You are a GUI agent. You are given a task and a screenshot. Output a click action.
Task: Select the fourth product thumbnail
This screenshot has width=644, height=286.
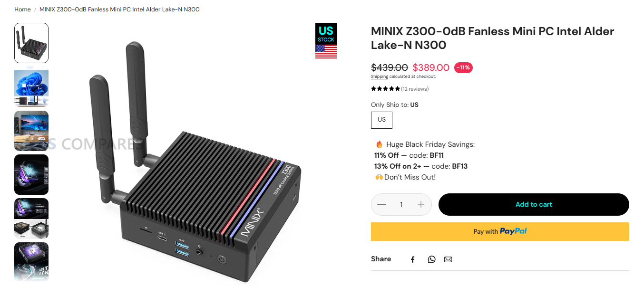coord(31,174)
